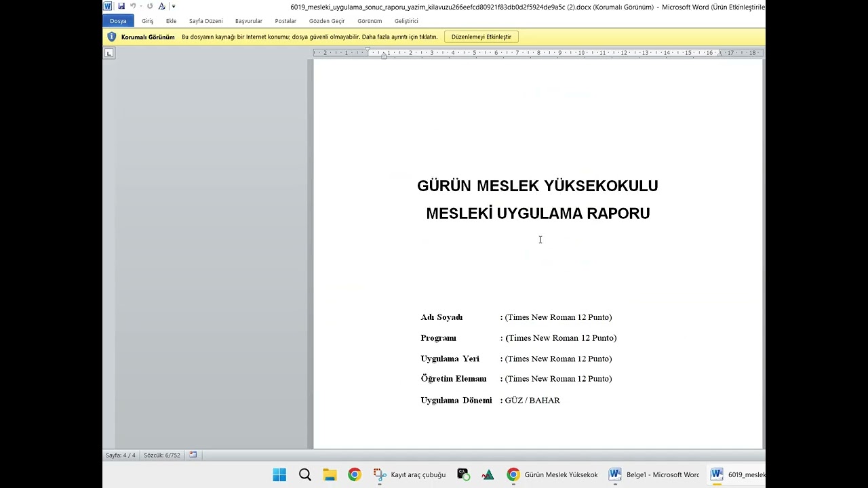Click the Quick Styles 'A' icon in quick access toolbar
This screenshot has width=868, height=488.
161,6
